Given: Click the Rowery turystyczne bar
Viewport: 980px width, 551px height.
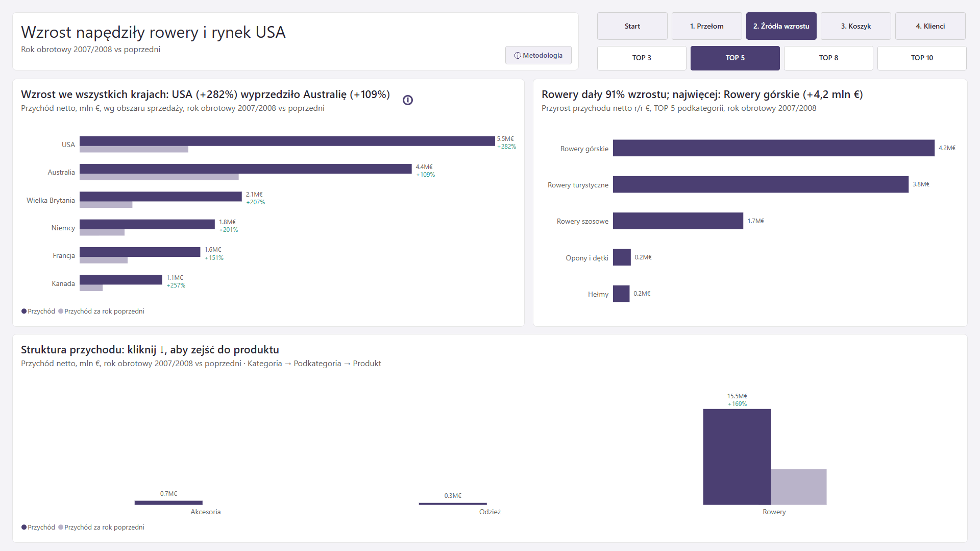Looking at the screenshot, I should coord(761,184).
